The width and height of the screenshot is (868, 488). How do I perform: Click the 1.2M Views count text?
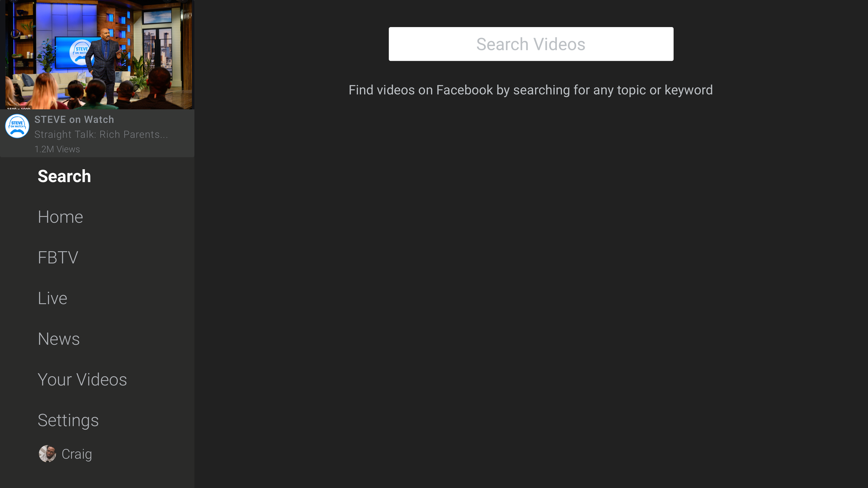(57, 149)
